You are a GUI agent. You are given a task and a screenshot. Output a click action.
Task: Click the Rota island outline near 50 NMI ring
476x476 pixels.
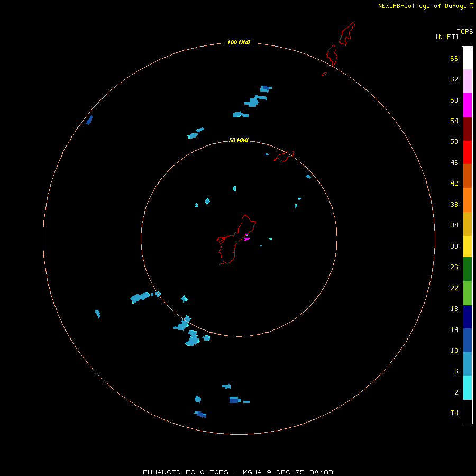(284, 156)
